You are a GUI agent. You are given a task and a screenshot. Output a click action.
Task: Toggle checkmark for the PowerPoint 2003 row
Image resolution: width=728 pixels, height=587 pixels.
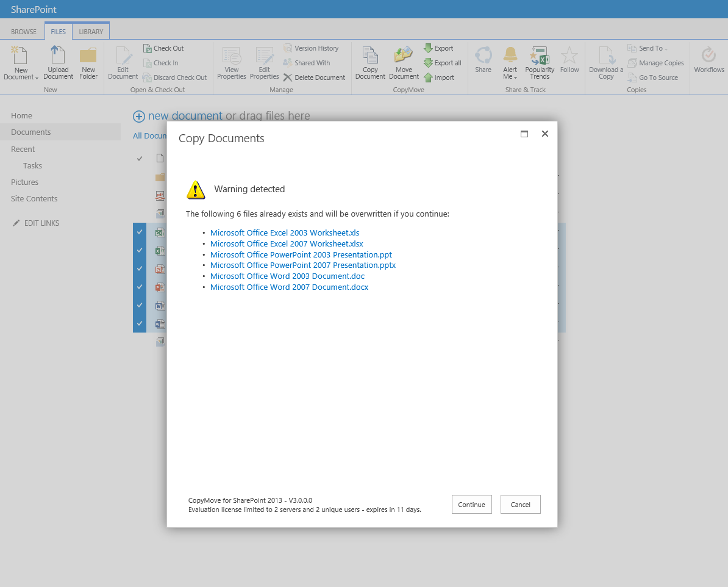139,268
